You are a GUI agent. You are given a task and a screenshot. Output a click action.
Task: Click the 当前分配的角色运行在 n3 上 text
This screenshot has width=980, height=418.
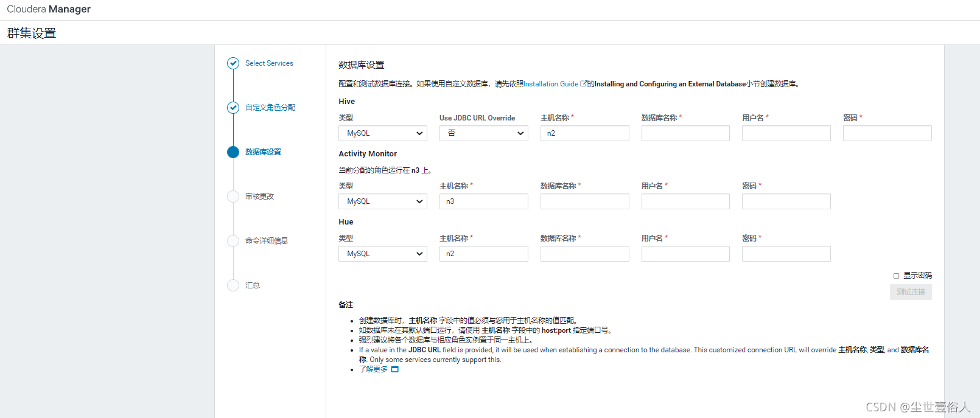tap(385, 170)
